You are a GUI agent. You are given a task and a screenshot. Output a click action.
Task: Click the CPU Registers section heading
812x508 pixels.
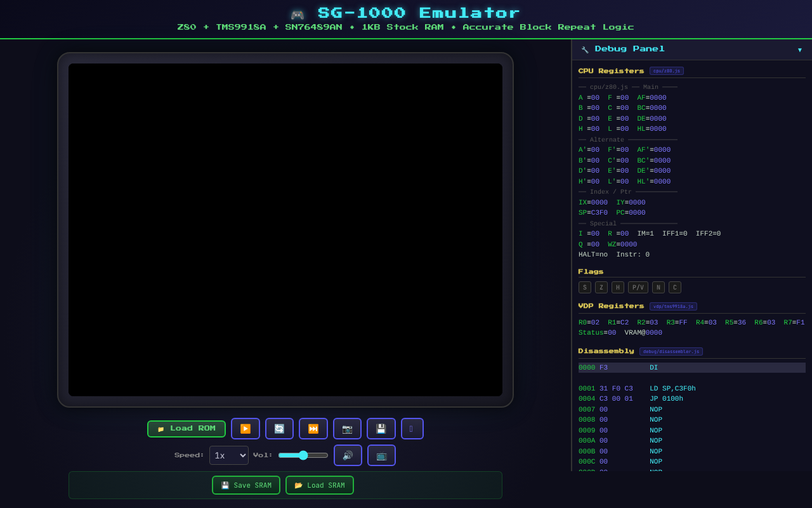pyautogui.click(x=611, y=71)
